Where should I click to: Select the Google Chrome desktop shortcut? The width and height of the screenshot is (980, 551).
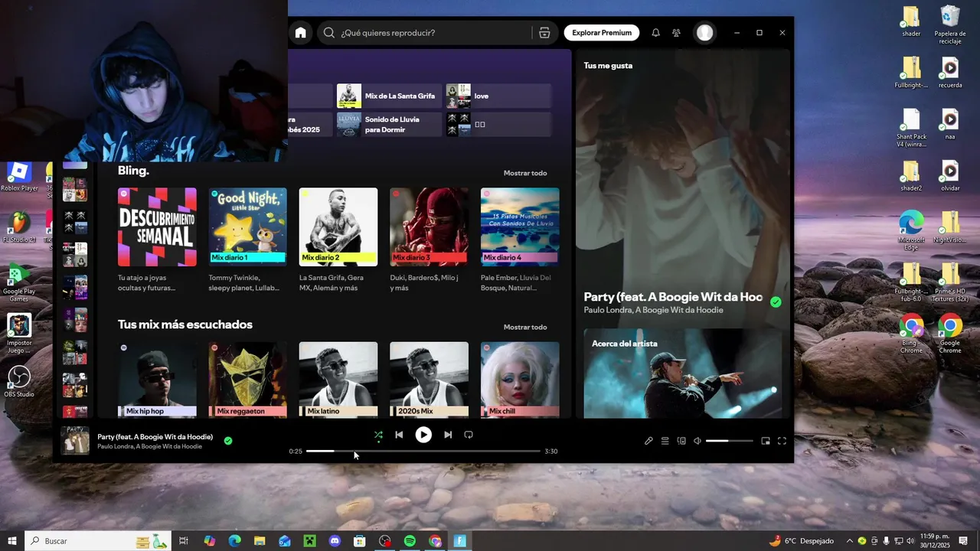click(x=950, y=333)
